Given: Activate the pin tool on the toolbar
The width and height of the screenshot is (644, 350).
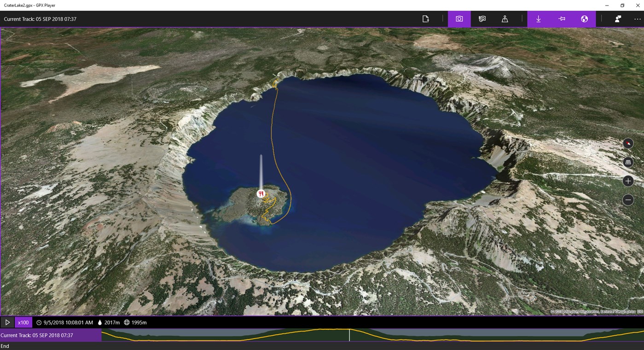Looking at the screenshot, I should 562,18.
